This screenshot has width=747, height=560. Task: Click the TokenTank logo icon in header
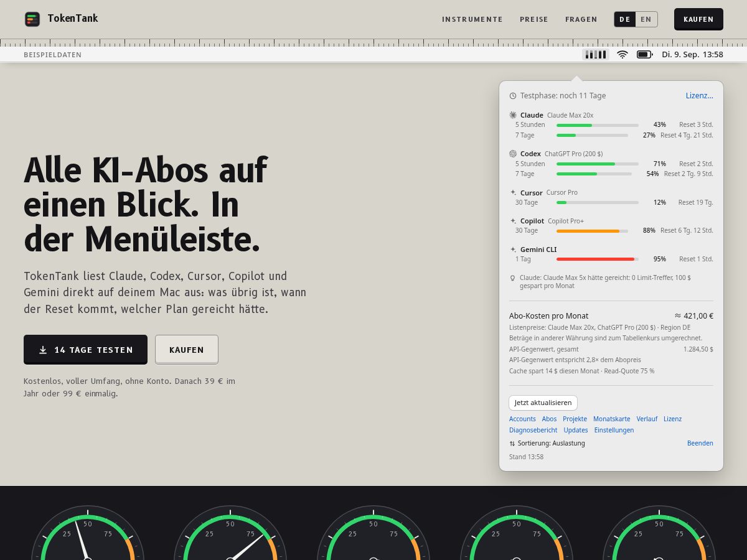(x=32, y=19)
